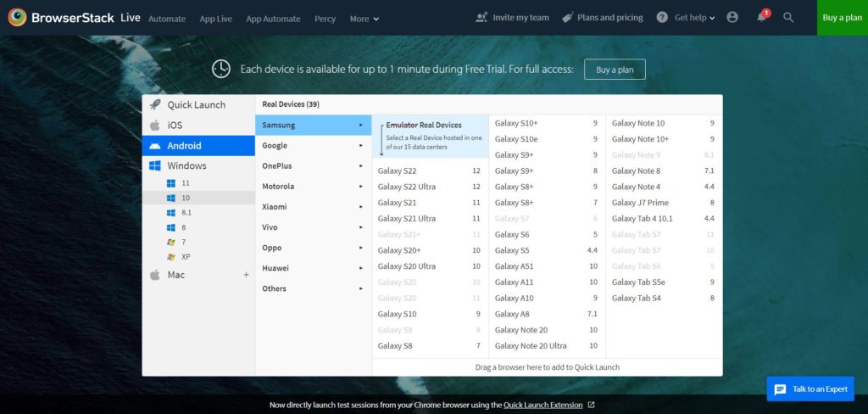Expand the Mac section plus sign
Viewport: 868px width, 414px height.
pyautogui.click(x=246, y=275)
